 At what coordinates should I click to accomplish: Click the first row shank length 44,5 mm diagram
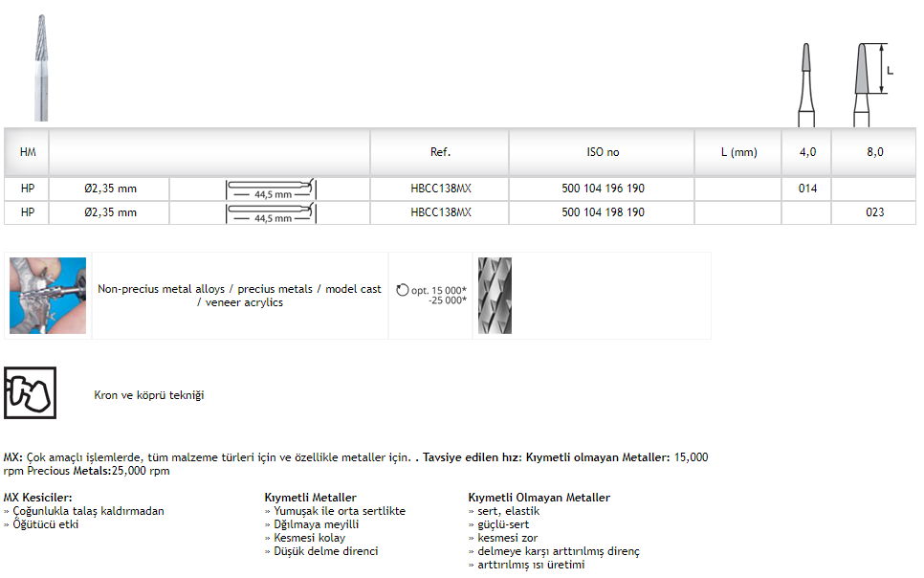click(271, 189)
